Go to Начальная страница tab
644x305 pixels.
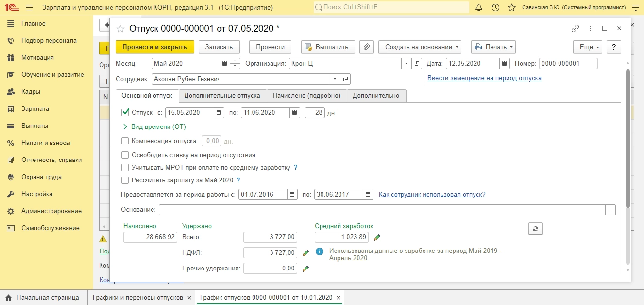43,297
